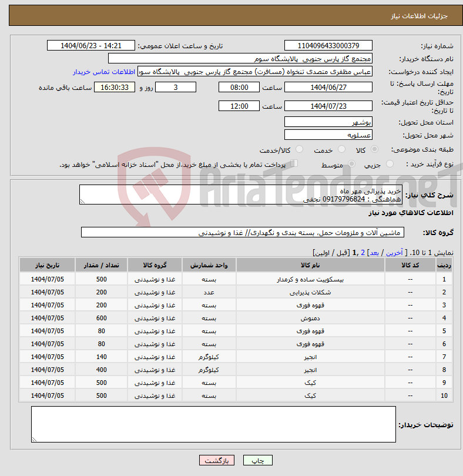
Task: Click the جزئیات اطلاعات نیاز page title
Action: point(420,16)
